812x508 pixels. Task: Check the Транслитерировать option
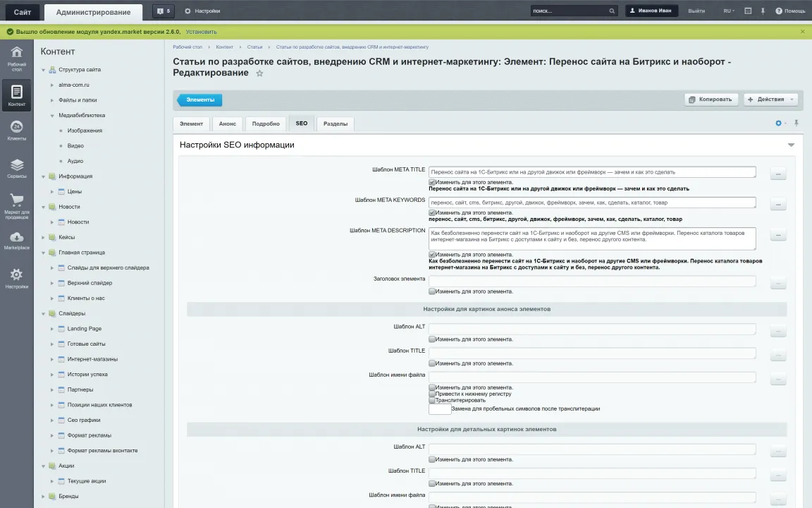432,400
